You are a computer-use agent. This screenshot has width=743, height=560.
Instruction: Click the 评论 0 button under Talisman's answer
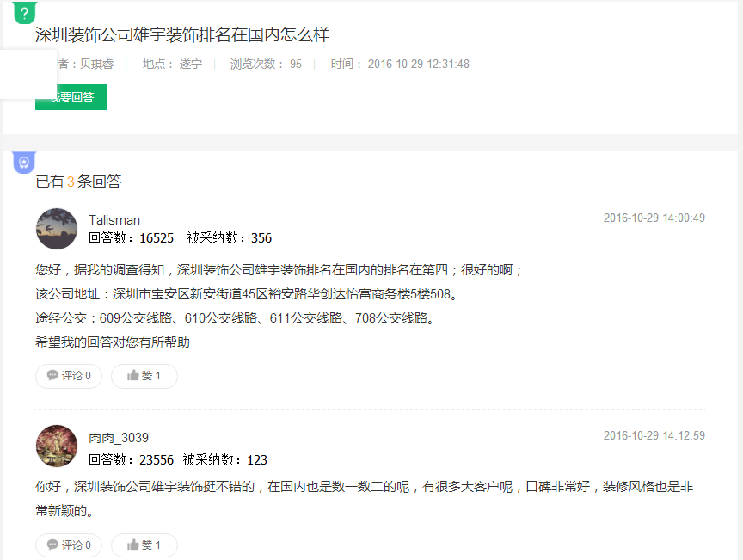point(68,376)
